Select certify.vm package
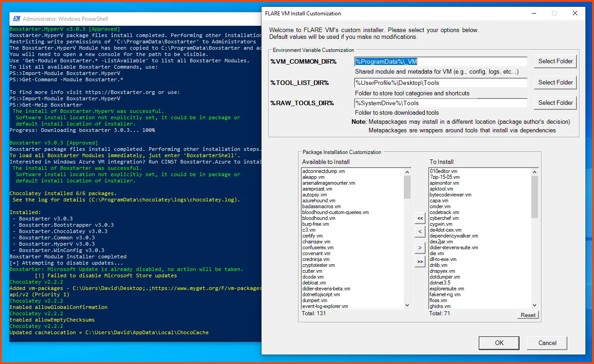The image size is (594, 364). (313, 236)
